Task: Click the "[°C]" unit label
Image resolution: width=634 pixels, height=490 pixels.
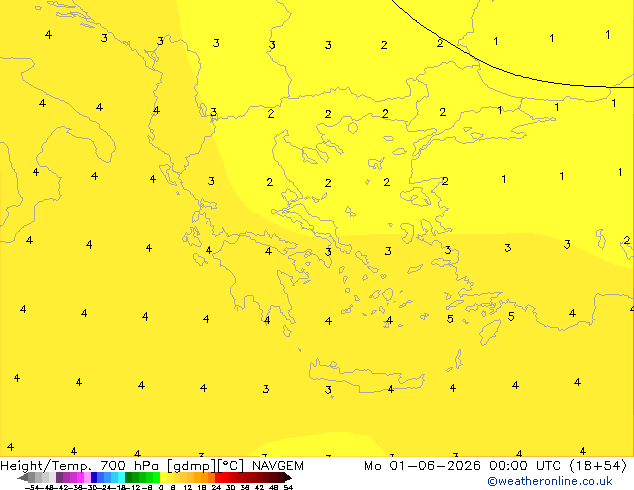Action: (231, 466)
